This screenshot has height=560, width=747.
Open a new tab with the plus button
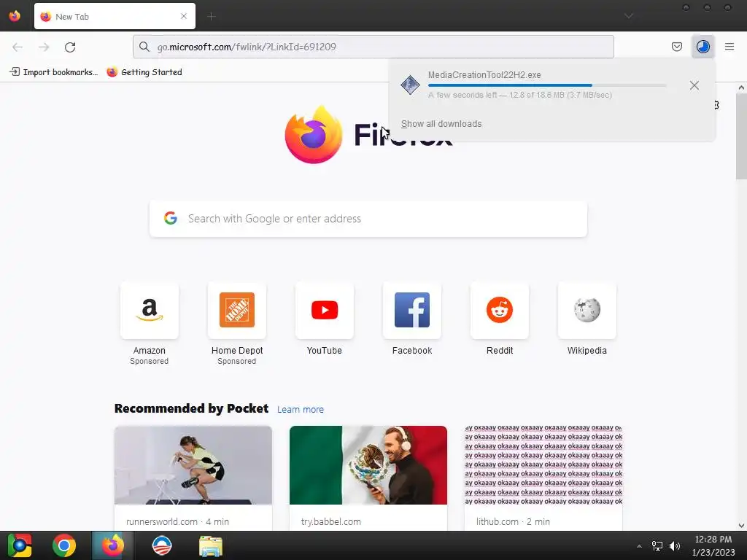pyautogui.click(x=212, y=17)
